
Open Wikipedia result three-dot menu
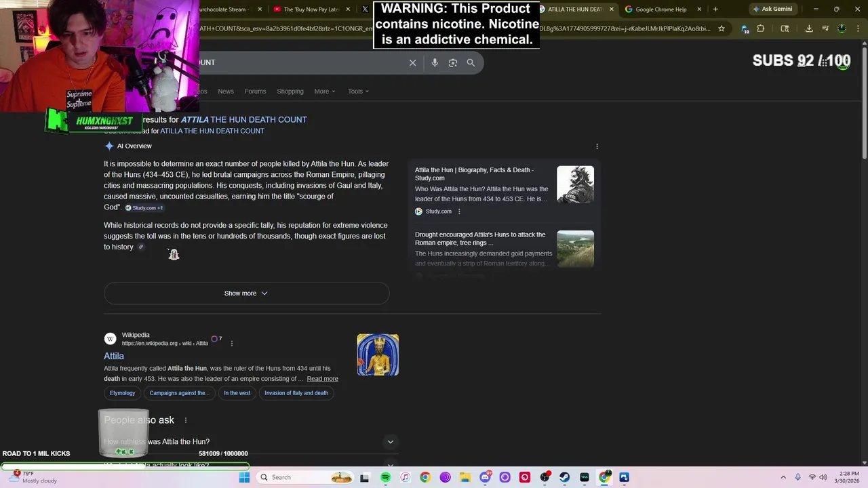point(232,343)
